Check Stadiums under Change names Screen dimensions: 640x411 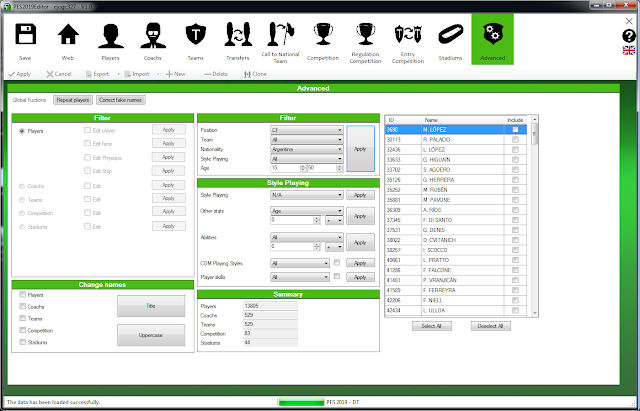coord(22,342)
